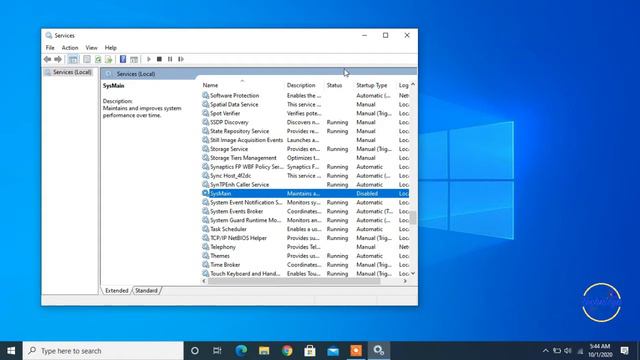Open the File menu
This screenshot has height=360, width=640.
[x=50, y=48]
